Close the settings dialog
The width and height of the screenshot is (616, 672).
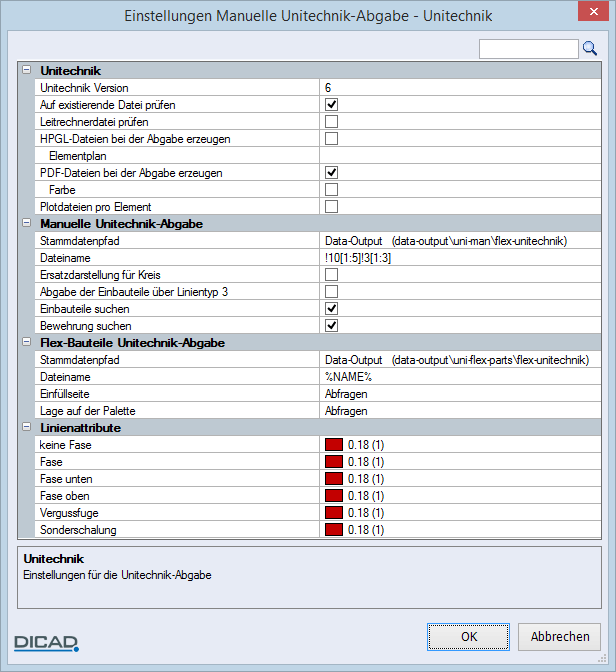click(593, 12)
